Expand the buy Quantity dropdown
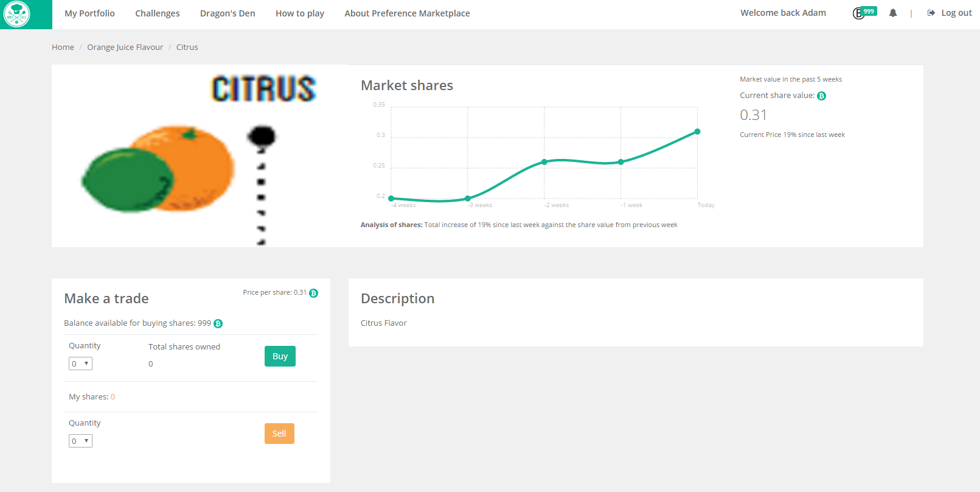 (x=80, y=364)
